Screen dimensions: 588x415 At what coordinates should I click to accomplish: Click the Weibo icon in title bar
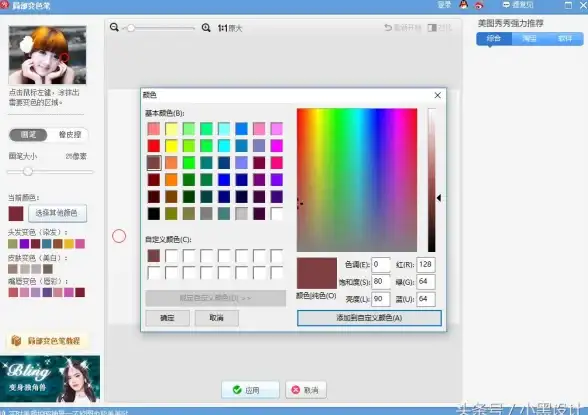coord(479,5)
